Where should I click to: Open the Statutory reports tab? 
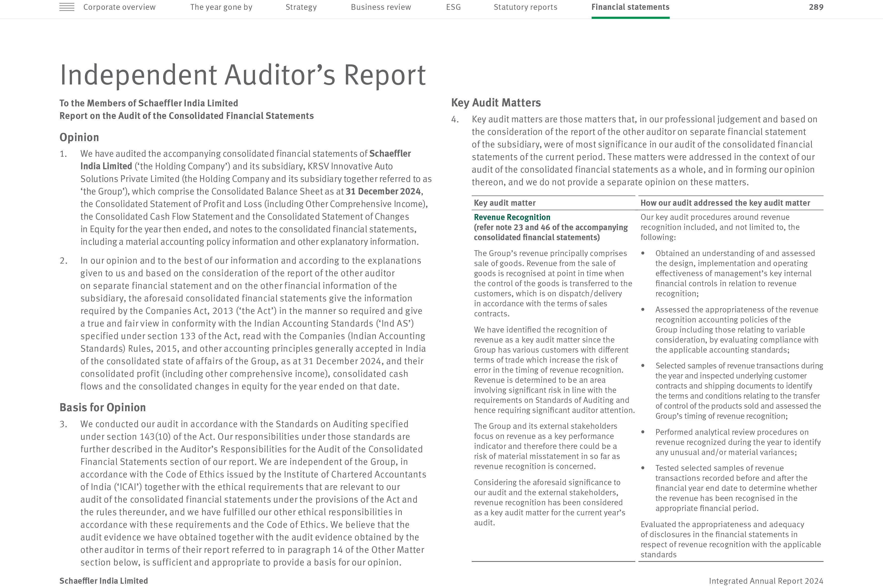point(525,7)
